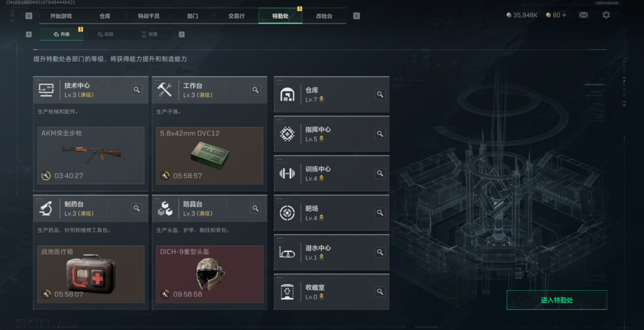The height and width of the screenshot is (330, 644).
Task: Select the 收藏室 Lv.0 upgrade row
Action: [332, 292]
